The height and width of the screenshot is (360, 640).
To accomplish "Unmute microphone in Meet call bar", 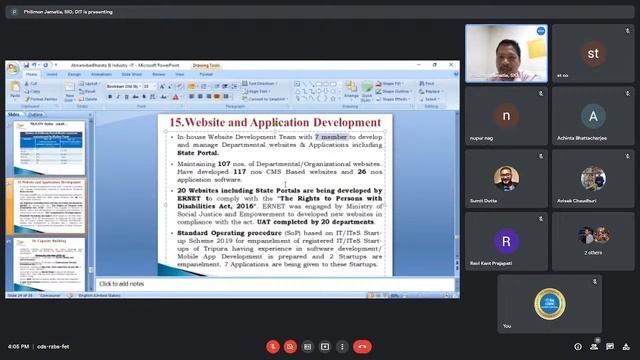I will tap(273, 347).
